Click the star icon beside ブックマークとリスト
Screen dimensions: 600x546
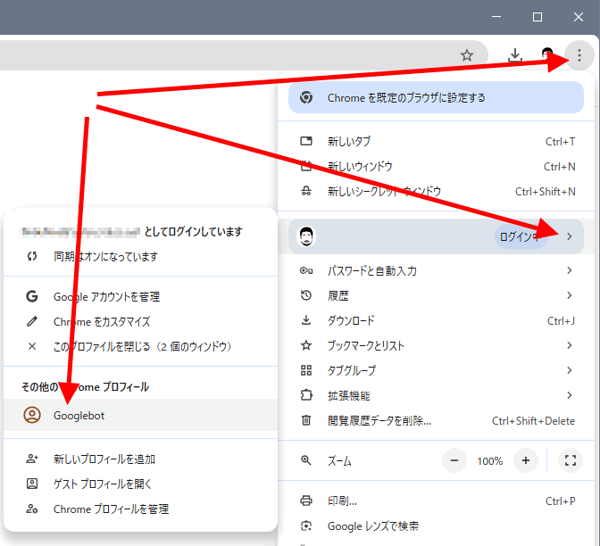tap(306, 346)
